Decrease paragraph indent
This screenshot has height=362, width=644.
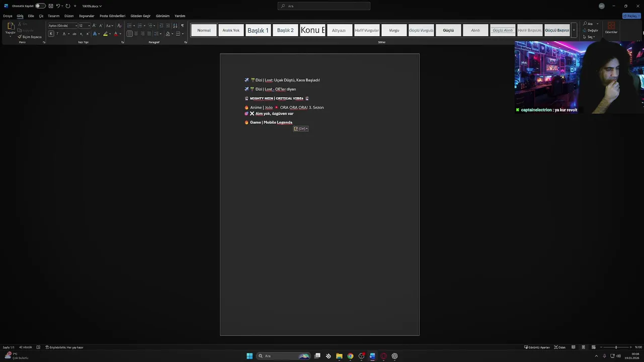[x=161, y=26]
